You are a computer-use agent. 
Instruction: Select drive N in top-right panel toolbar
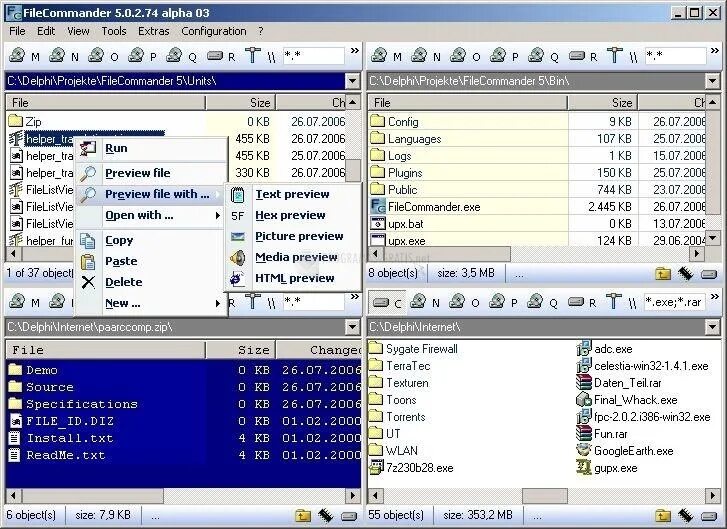tap(426, 56)
